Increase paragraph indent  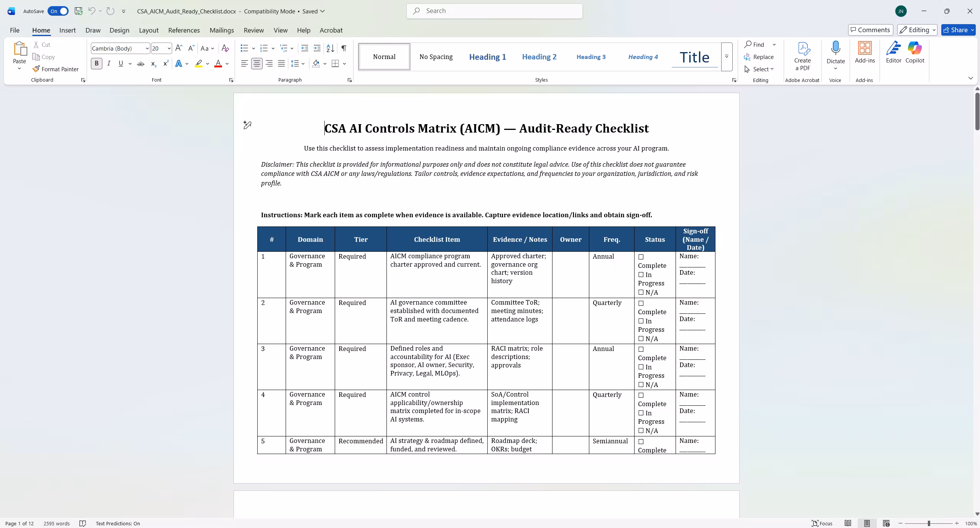pos(317,48)
